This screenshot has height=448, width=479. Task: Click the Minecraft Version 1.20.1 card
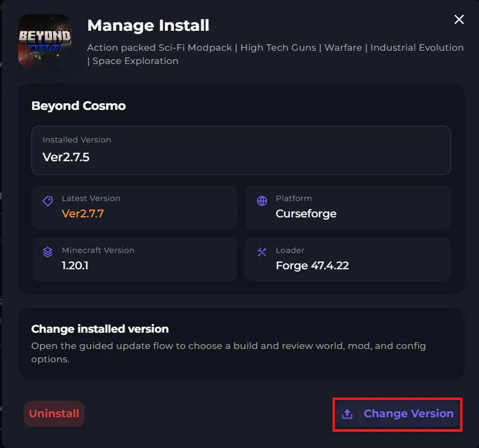click(x=135, y=259)
